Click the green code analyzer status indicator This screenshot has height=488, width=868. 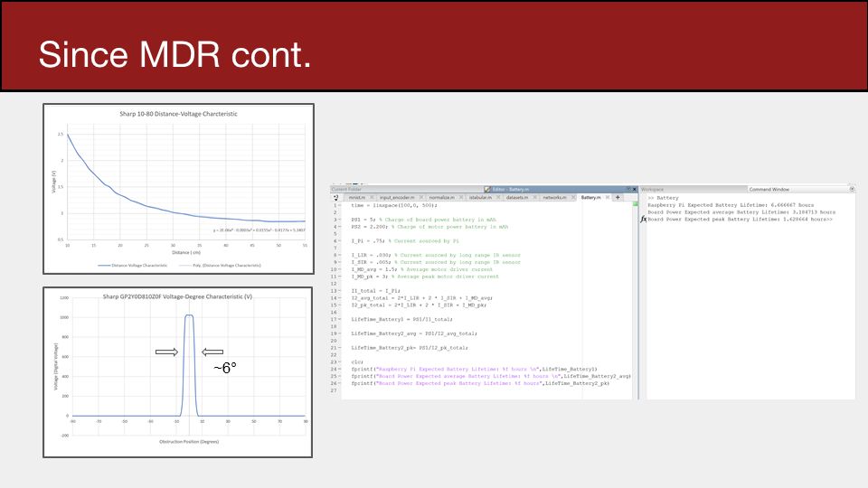pyautogui.click(x=635, y=204)
